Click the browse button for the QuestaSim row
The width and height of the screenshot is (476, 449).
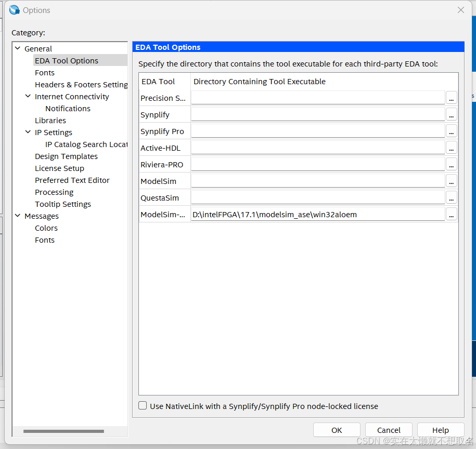pos(452,197)
